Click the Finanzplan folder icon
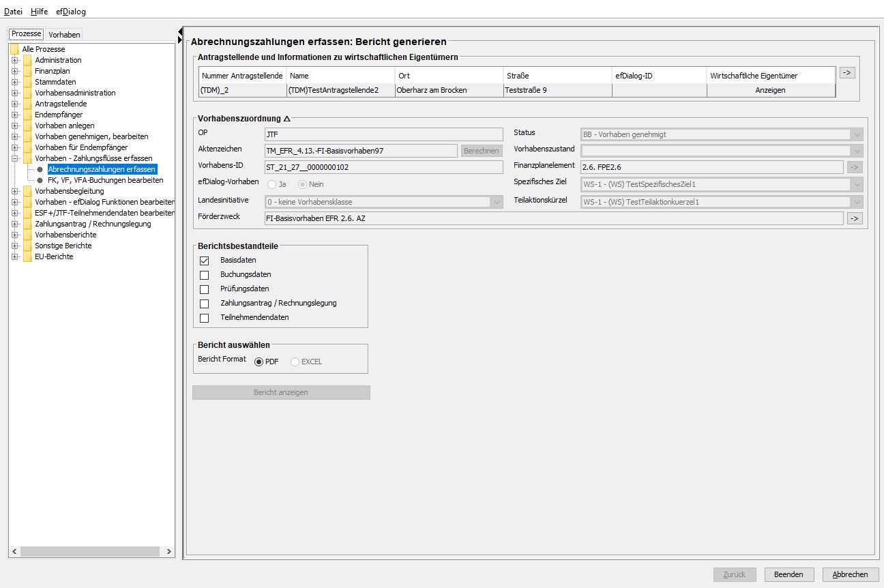Screen dimensions: 884x588 (x=27, y=71)
